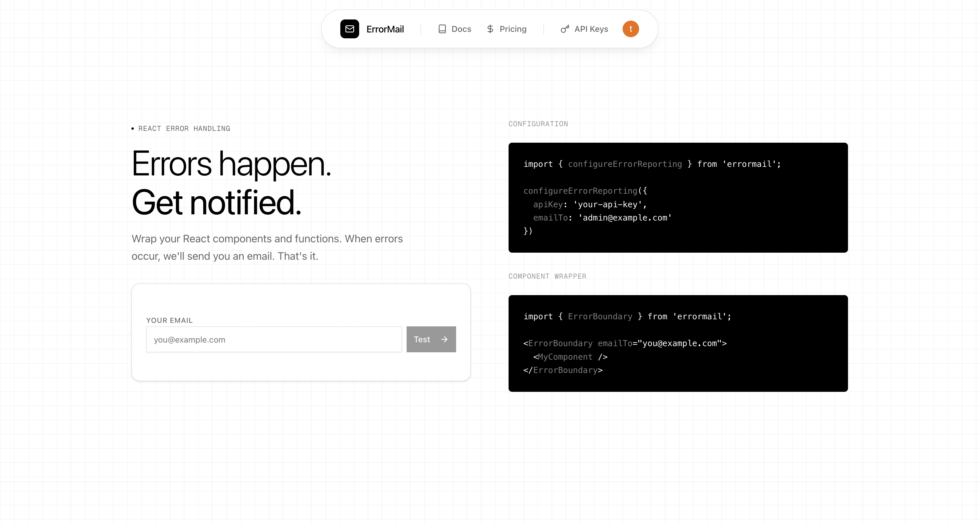Image resolution: width=980 pixels, height=523 pixels.
Task: Click the Component Wrapper code block
Action: 678,343
